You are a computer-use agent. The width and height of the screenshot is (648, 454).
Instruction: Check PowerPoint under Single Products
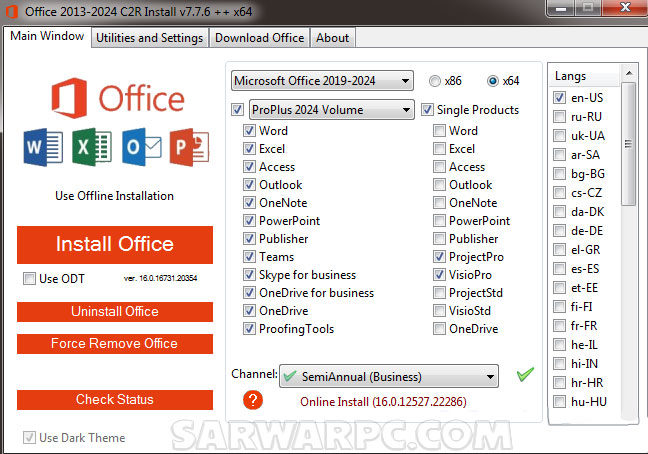pos(439,221)
